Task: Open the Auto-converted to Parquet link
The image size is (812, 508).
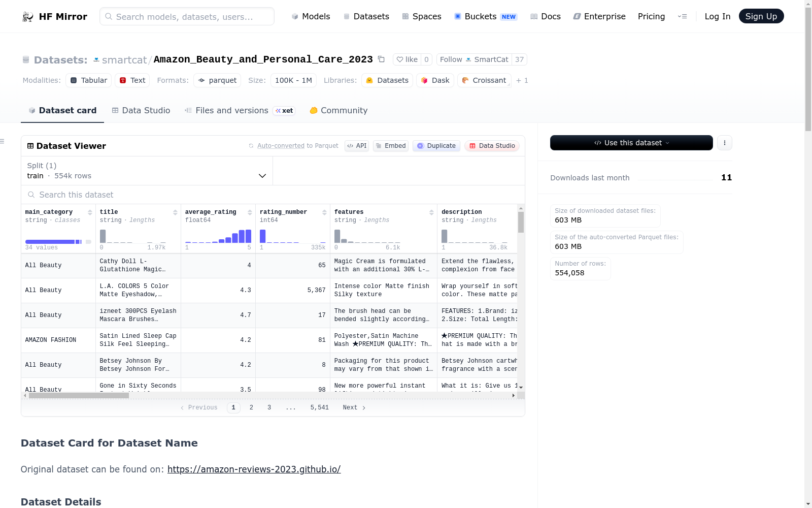Action: click(x=281, y=146)
